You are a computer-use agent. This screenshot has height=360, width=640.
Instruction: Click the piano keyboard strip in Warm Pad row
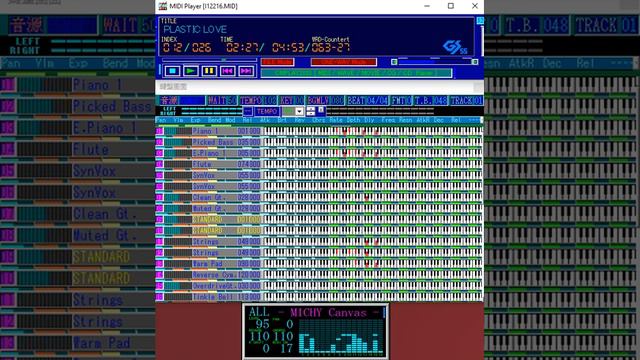tap(372, 264)
